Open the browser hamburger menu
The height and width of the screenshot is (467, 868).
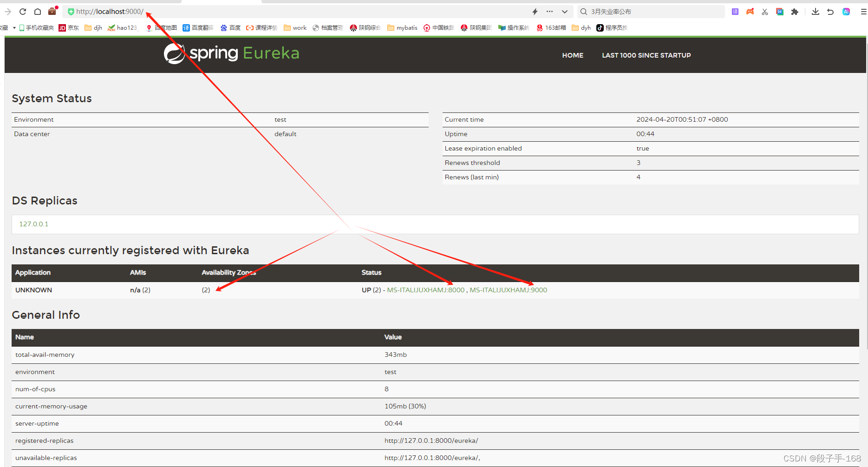coord(863,12)
